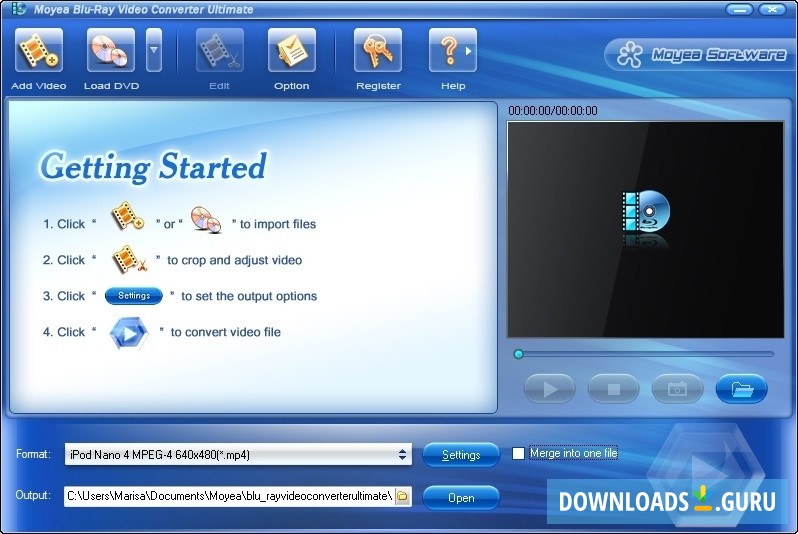Screen dimensions: 798x534
Task: Click the text 'to import files'
Action: pos(278,224)
